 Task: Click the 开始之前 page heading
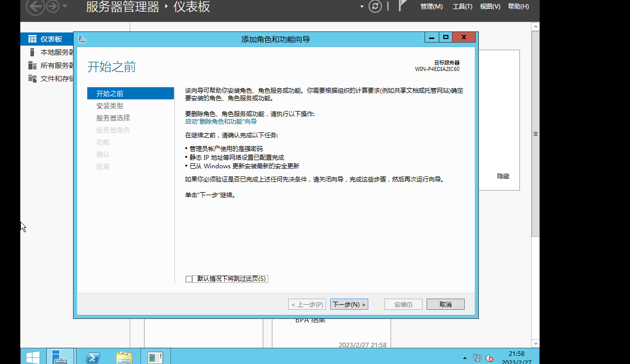pyautogui.click(x=112, y=67)
